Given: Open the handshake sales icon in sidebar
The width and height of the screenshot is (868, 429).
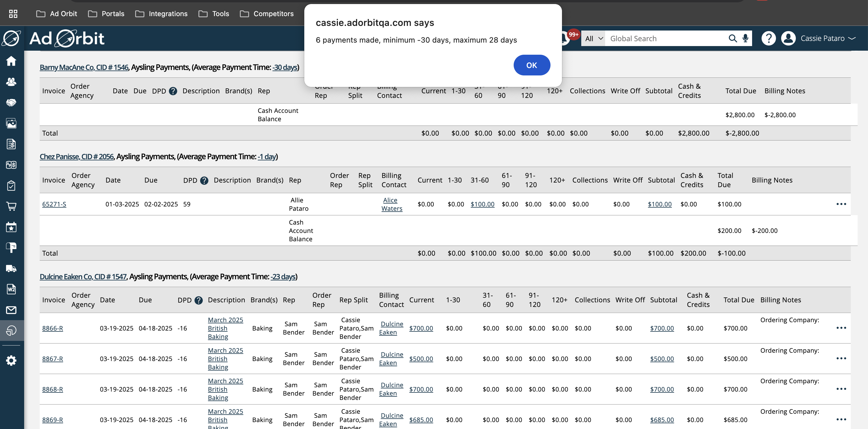Looking at the screenshot, I should (12, 102).
